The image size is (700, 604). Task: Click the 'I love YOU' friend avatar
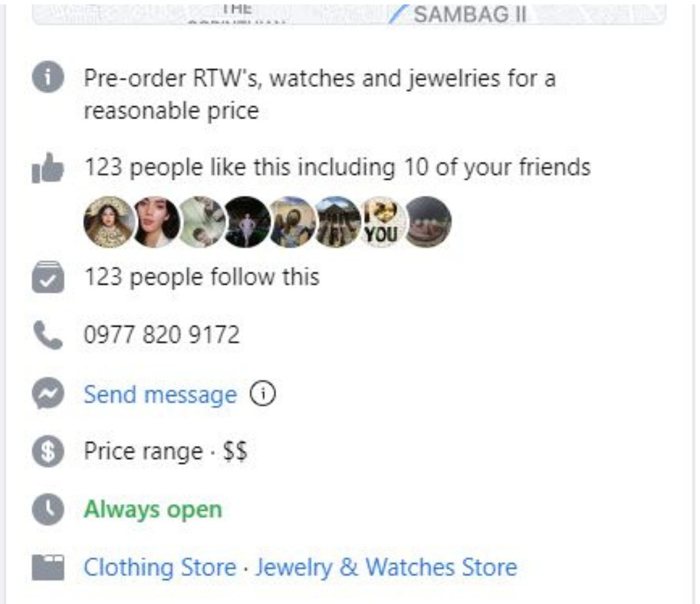click(382, 222)
